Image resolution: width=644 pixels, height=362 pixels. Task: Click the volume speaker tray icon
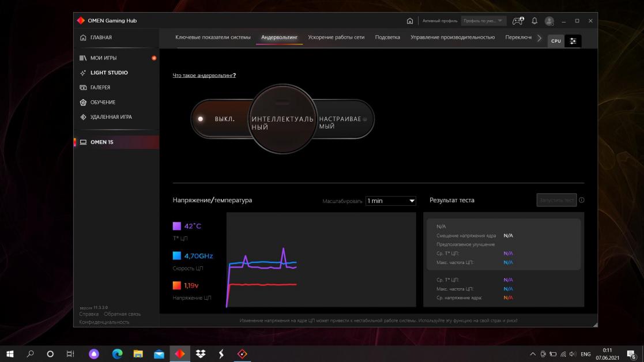(573, 354)
